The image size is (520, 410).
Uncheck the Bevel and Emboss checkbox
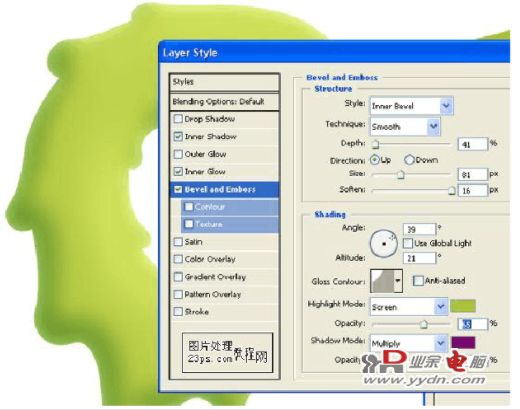(178, 189)
